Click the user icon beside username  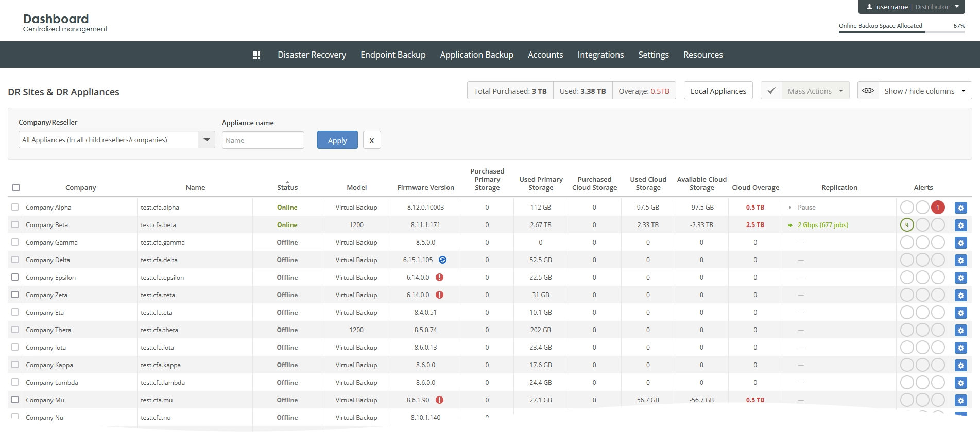pos(870,7)
